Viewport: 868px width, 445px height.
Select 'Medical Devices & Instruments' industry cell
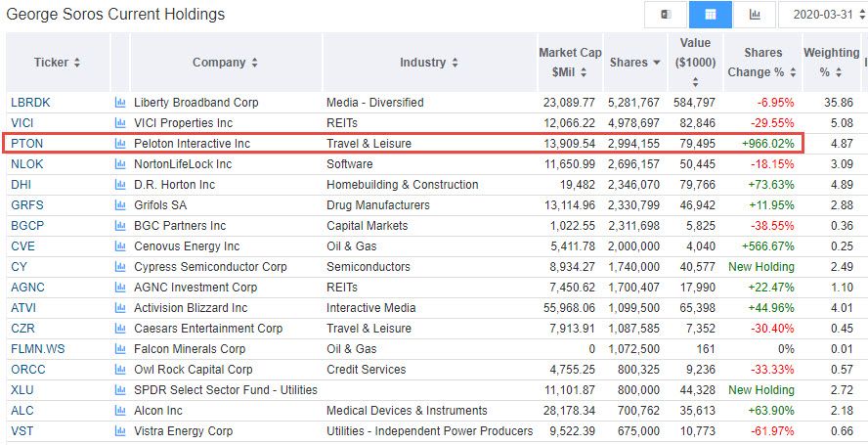pos(407,411)
